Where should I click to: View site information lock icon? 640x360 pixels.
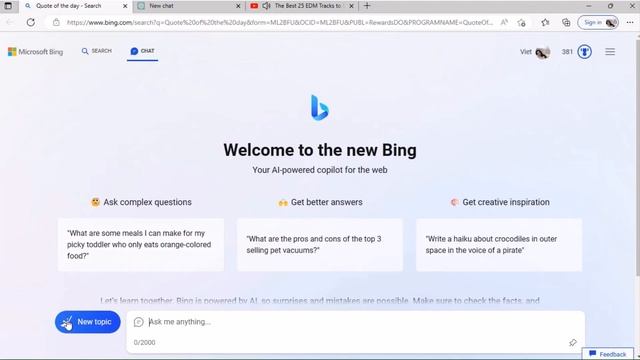[56, 22]
